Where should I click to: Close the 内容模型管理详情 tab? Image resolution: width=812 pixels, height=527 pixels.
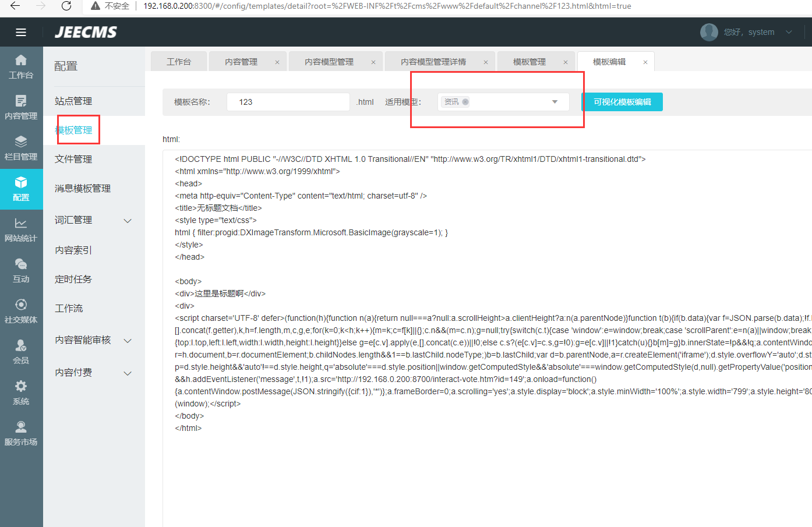click(x=486, y=62)
